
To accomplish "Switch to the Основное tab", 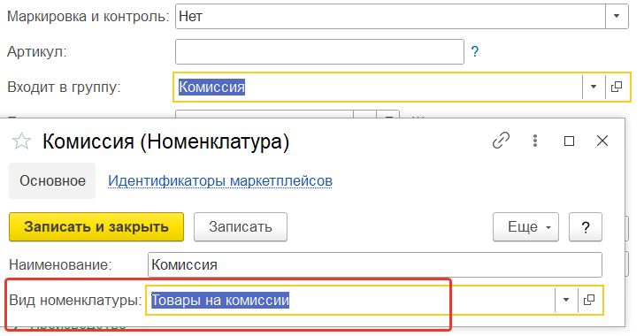I will [52, 180].
